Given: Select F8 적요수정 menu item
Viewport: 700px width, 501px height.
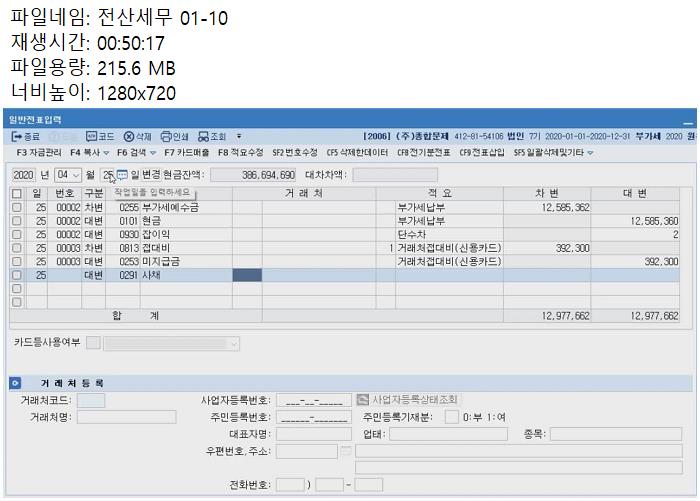Looking at the screenshot, I should [x=241, y=153].
